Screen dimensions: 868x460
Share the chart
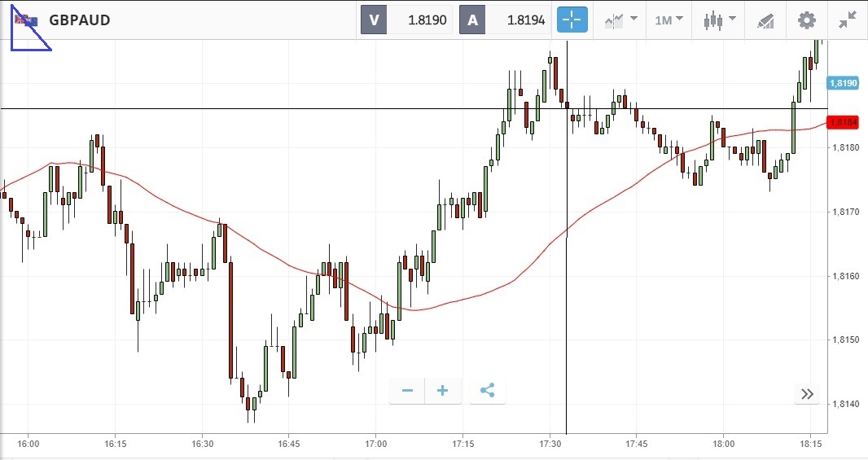(x=487, y=392)
